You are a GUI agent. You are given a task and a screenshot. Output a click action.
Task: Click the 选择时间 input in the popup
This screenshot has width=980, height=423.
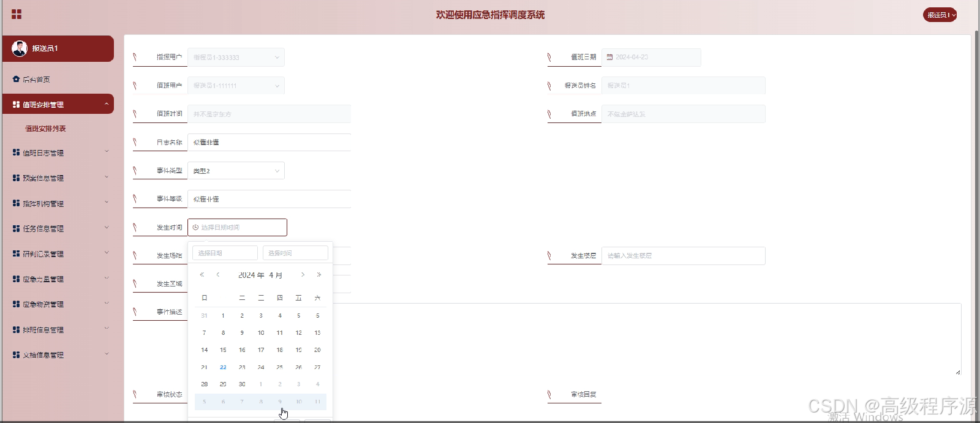(x=295, y=253)
